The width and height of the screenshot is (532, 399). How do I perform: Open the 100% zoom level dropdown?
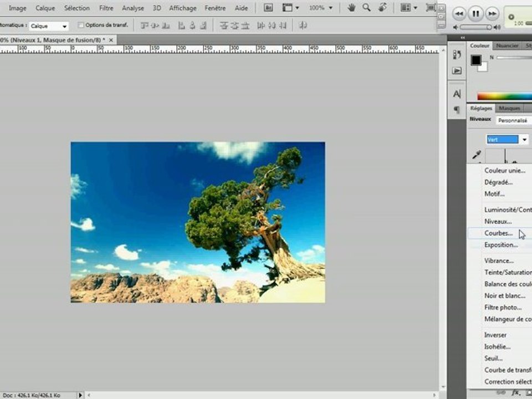coord(321,7)
